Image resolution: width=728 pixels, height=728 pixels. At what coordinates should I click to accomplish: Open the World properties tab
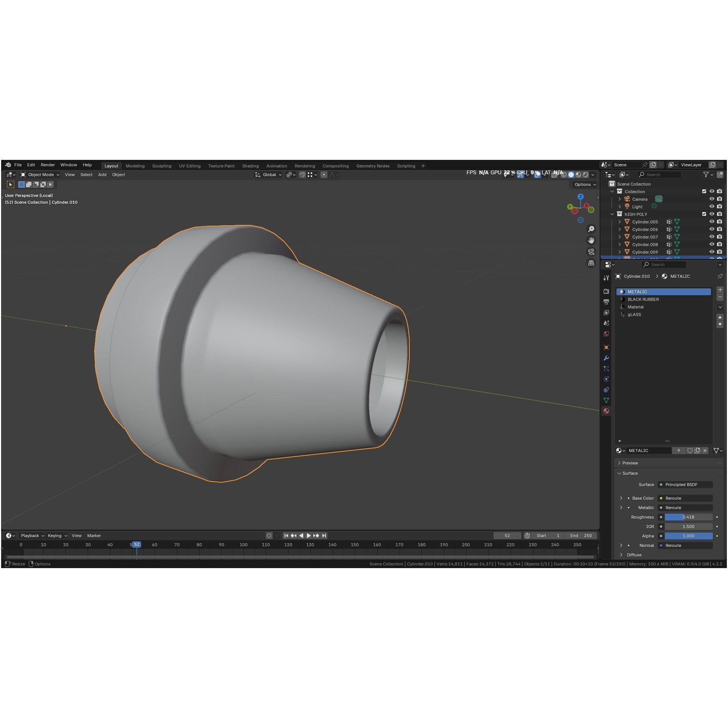(606, 334)
